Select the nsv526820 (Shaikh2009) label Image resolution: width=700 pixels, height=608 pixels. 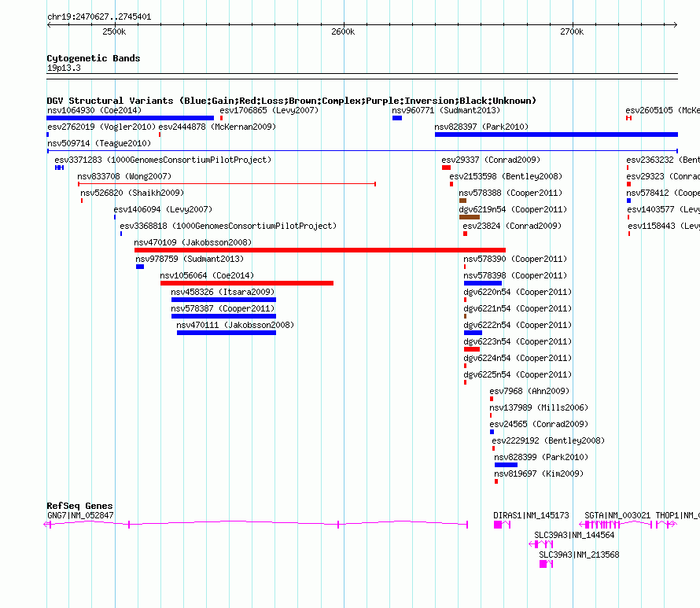132,193
